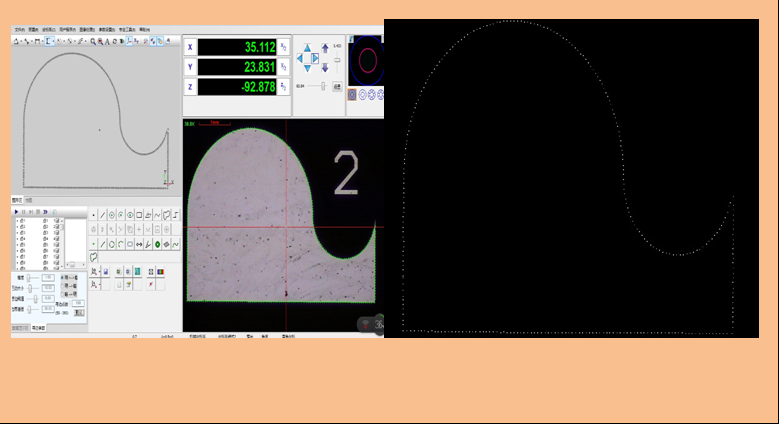
Task: Select the second radio option in the settings panel
Action: [x=64, y=285]
